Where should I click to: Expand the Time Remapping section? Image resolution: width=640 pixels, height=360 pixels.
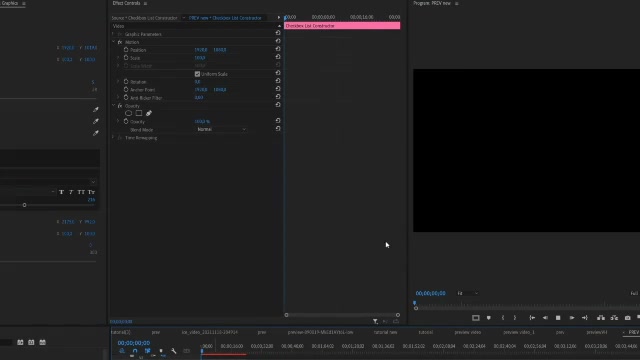click(x=113, y=138)
